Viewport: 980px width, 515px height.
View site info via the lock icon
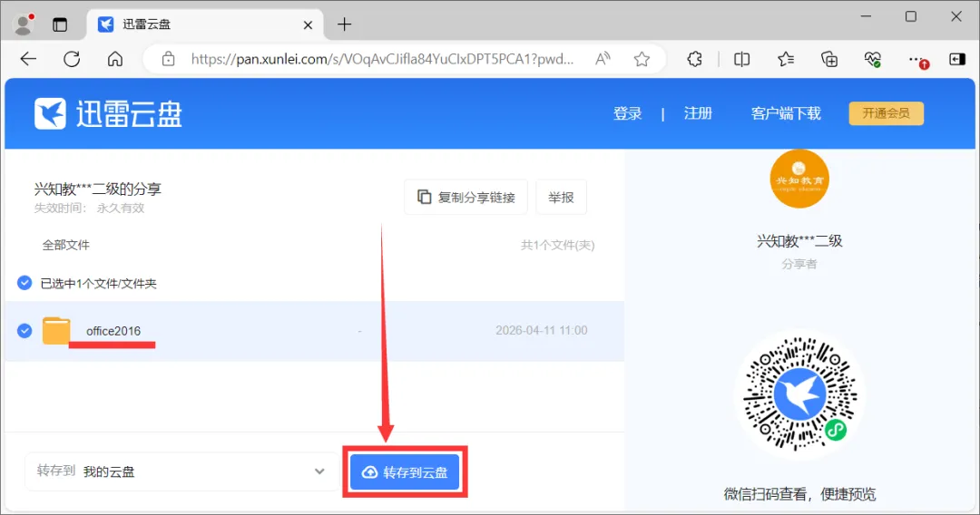point(168,59)
